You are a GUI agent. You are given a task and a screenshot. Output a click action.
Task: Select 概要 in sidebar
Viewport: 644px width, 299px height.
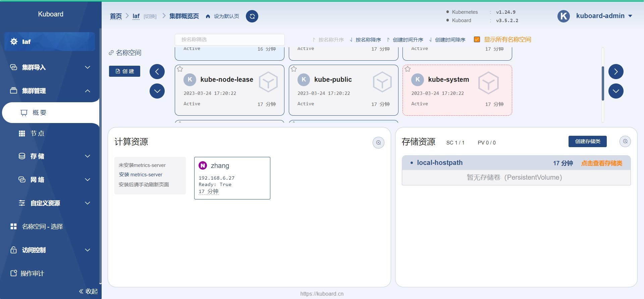point(51,113)
